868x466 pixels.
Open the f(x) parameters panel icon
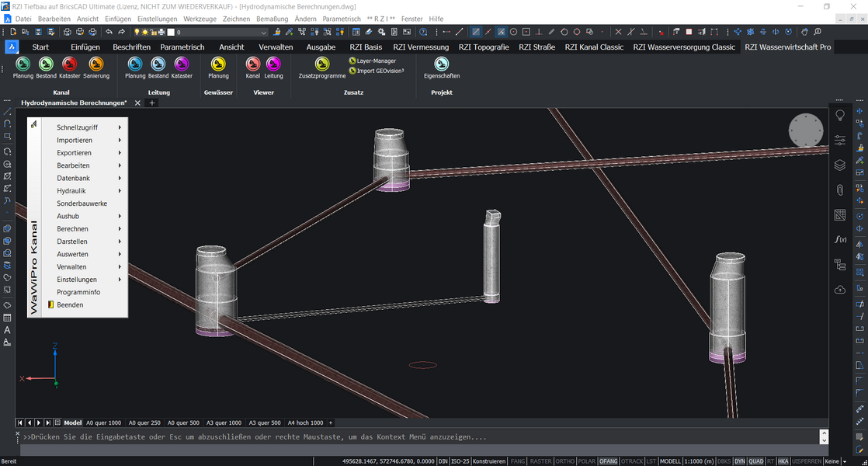840,239
